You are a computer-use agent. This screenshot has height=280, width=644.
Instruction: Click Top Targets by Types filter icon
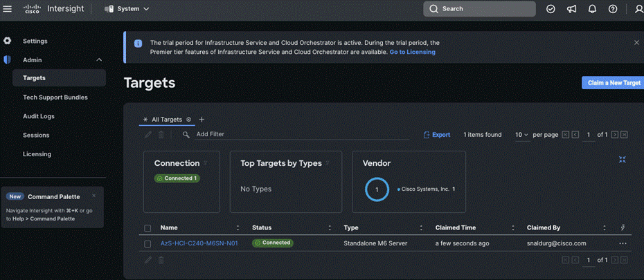pyautogui.click(x=328, y=163)
